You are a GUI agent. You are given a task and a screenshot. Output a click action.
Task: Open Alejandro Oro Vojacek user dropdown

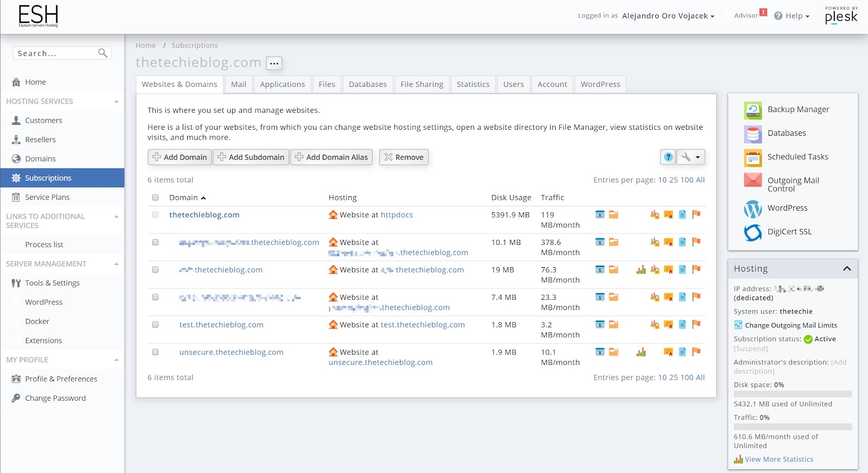(x=668, y=16)
